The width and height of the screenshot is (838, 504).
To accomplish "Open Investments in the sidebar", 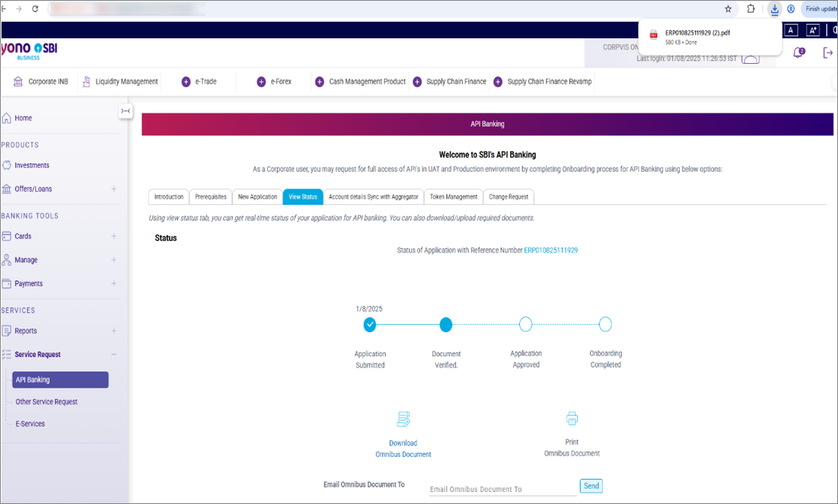I will 32,165.
